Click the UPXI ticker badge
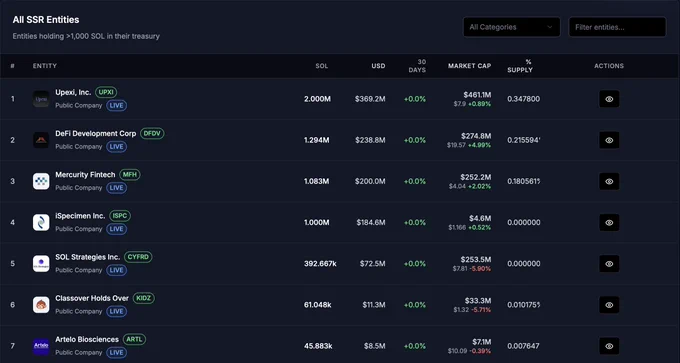 pos(106,92)
